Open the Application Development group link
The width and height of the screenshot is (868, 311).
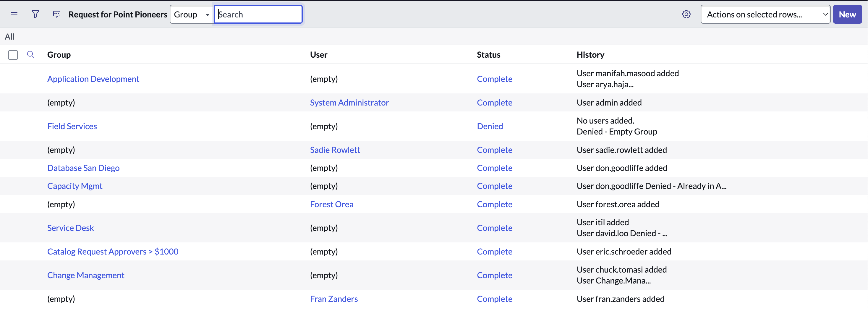pyautogui.click(x=93, y=79)
